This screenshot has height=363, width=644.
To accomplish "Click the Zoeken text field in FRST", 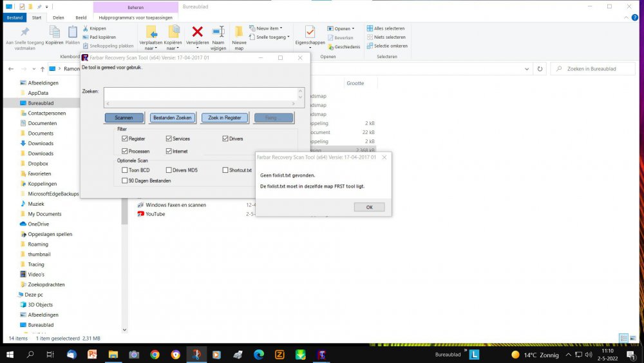I will 200,93.
